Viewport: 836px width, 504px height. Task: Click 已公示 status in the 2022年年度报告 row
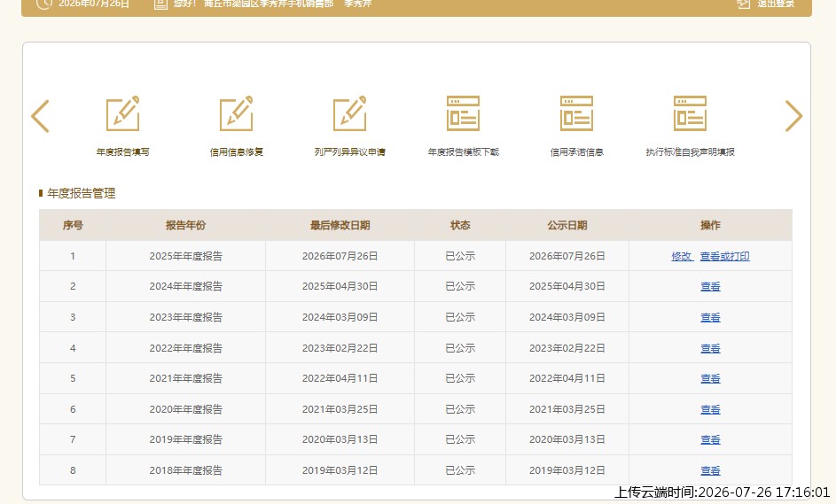[x=460, y=348]
